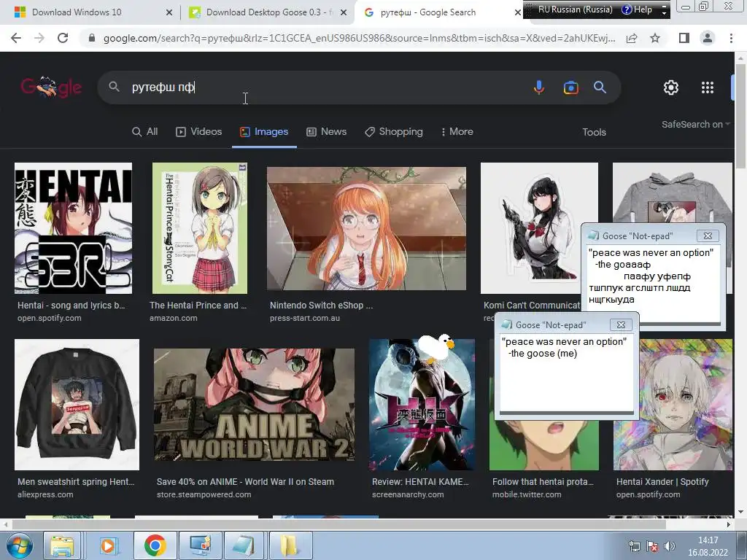The image size is (747, 560).
Task: Open Help in the language bar
Action: pyautogui.click(x=637, y=9)
